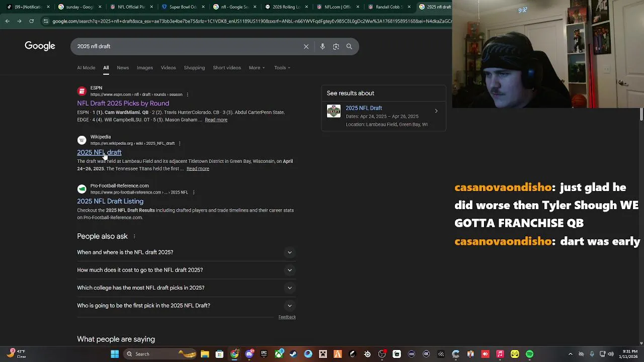Screen dimensions: 644x362
Task: Open the three-dot menu next to People also ask
Action: [x=134, y=236]
